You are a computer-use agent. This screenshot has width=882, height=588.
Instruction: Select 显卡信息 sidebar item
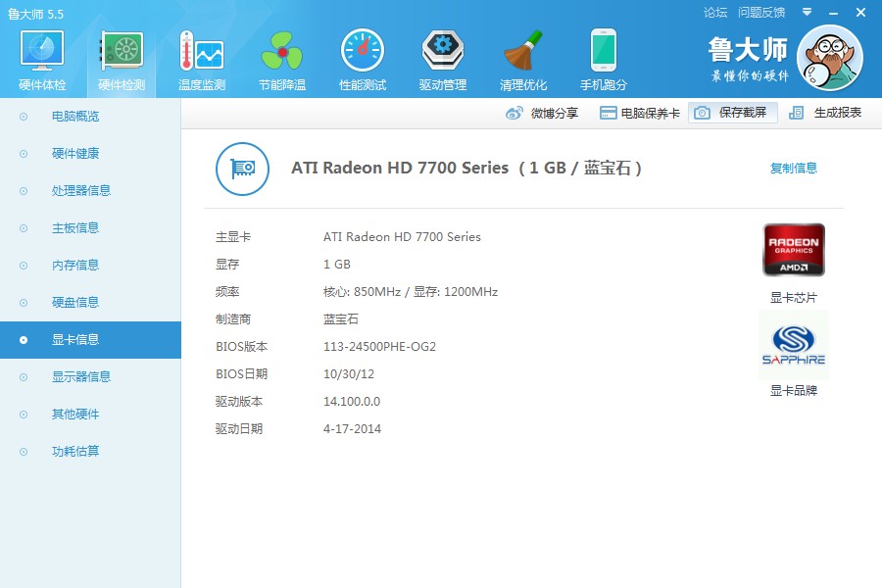click(x=90, y=340)
